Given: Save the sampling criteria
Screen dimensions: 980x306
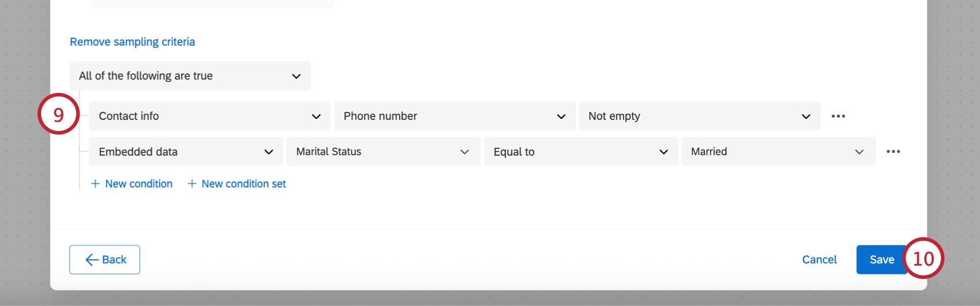Looking at the screenshot, I should (881, 260).
